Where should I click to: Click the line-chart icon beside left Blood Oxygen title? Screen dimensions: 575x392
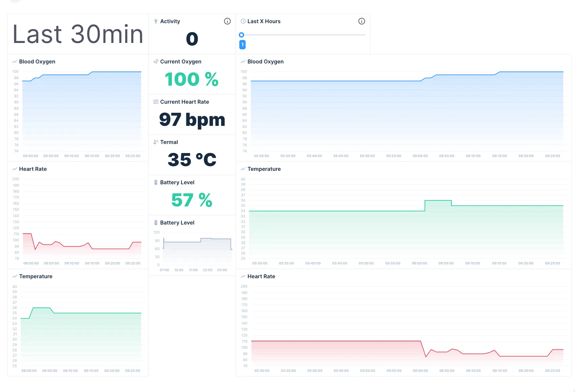click(15, 61)
